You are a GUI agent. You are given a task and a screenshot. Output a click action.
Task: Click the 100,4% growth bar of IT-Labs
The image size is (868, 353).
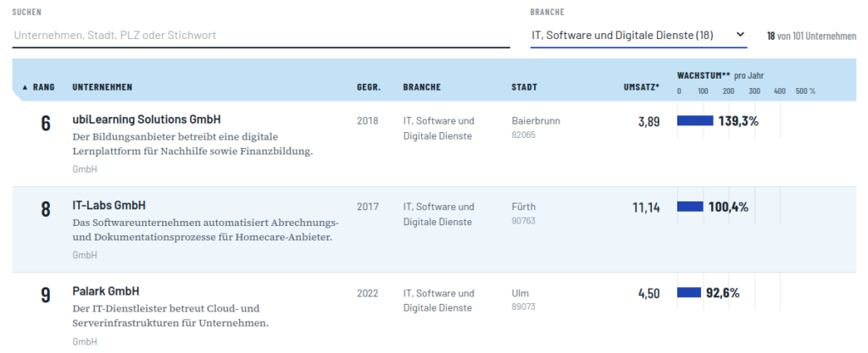(690, 207)
